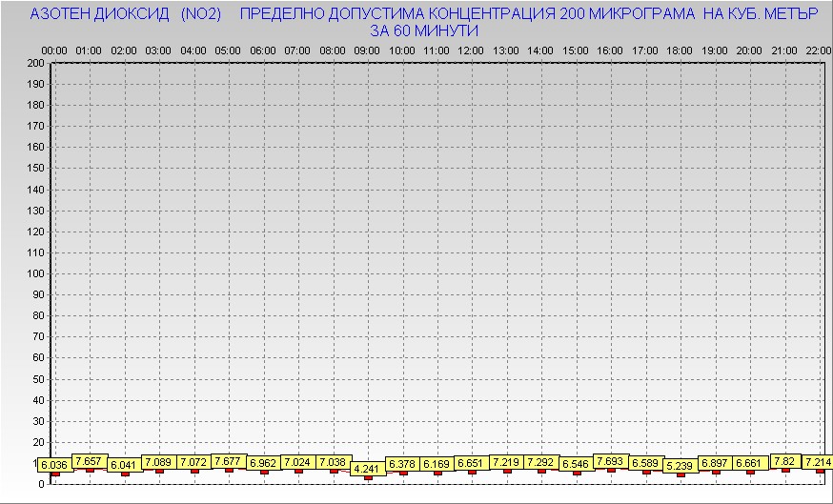
Task: Click the 6.546 data label
Action: click(x=576, y=464)
